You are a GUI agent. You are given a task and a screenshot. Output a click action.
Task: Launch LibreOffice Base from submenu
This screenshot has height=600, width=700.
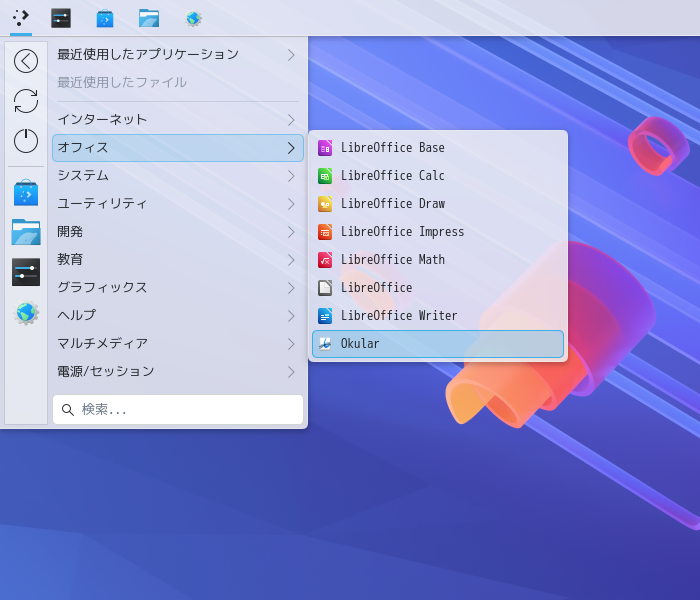coord(438,148)
